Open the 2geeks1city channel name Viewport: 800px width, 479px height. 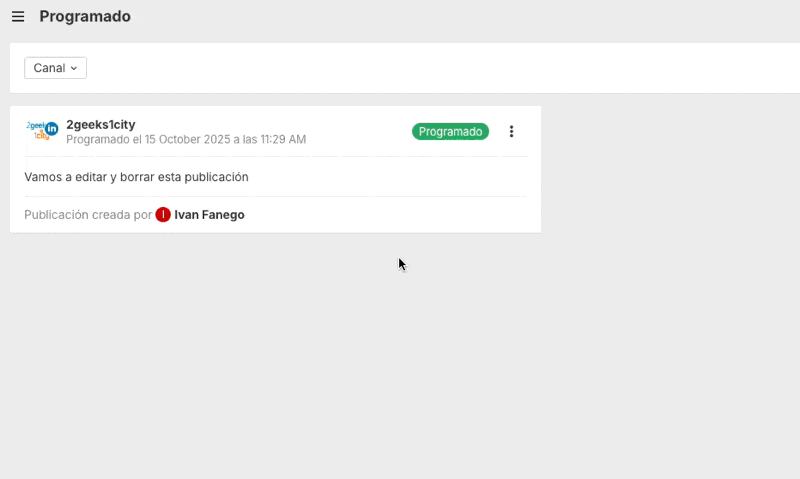pos(100,124)
